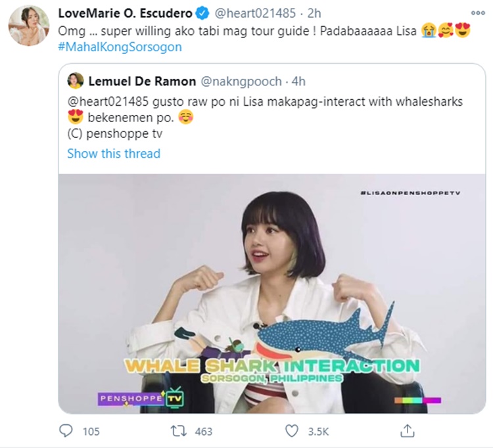Open LoveMarie O. Escudero display name

124,14
